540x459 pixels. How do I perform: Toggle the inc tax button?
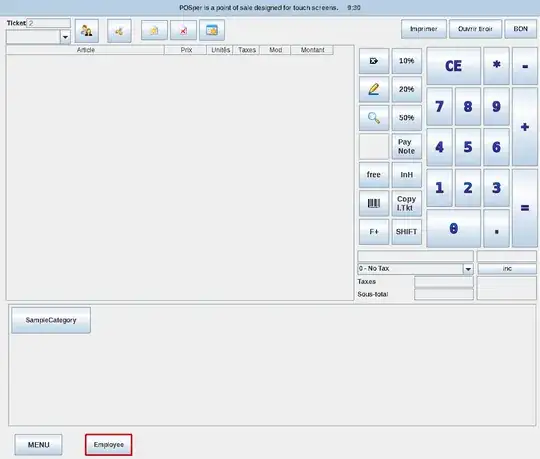pyautogui.click(x=507, y=269)
